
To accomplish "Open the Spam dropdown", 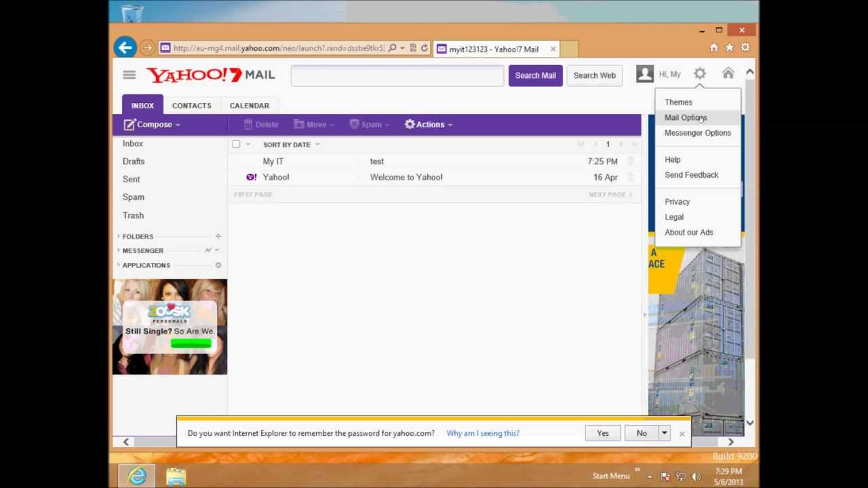I will click(369, 125).
